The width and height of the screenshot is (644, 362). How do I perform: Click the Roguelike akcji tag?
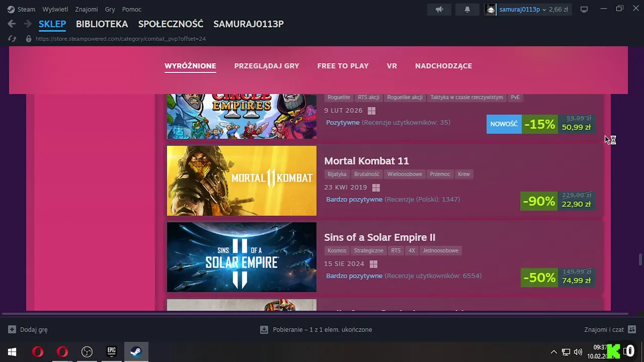point(405,97)
